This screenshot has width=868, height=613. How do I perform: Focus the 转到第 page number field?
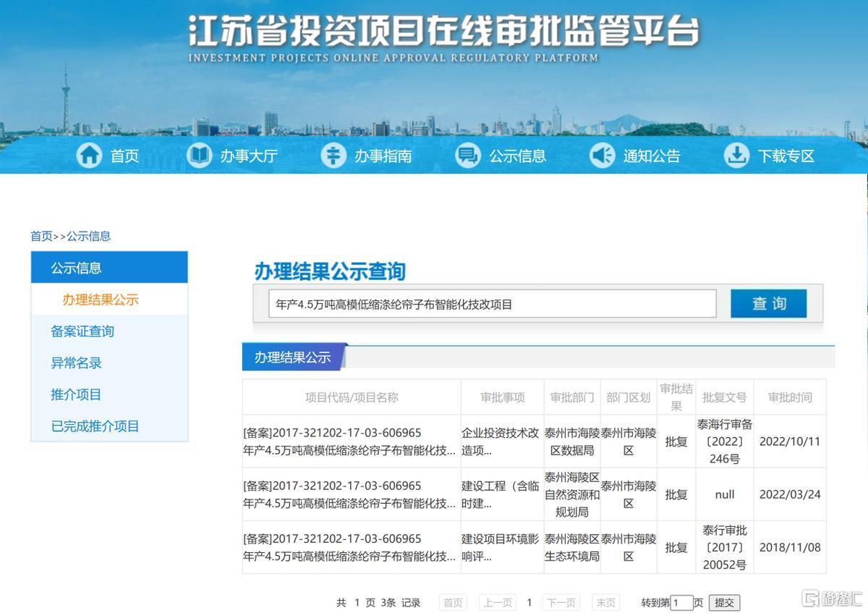681,602
